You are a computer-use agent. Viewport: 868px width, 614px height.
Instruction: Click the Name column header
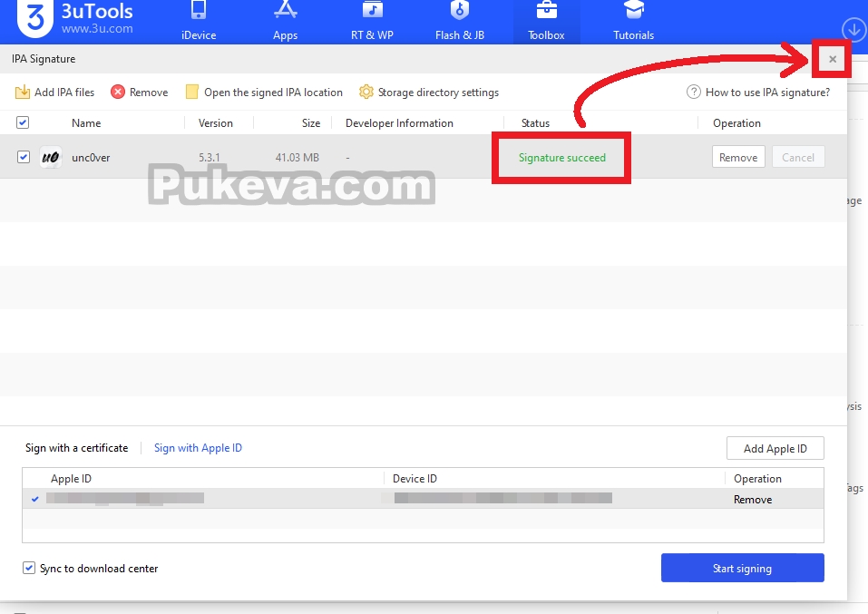(86, 123)
